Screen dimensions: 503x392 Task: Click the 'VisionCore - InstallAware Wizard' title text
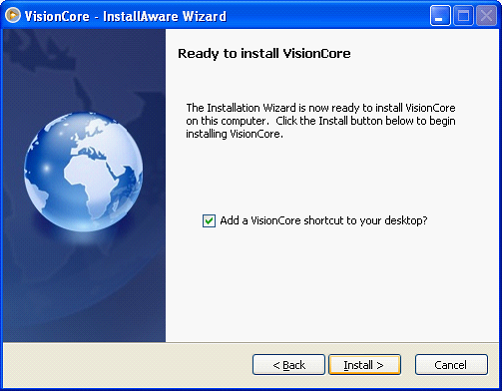(x=126, y=16)
